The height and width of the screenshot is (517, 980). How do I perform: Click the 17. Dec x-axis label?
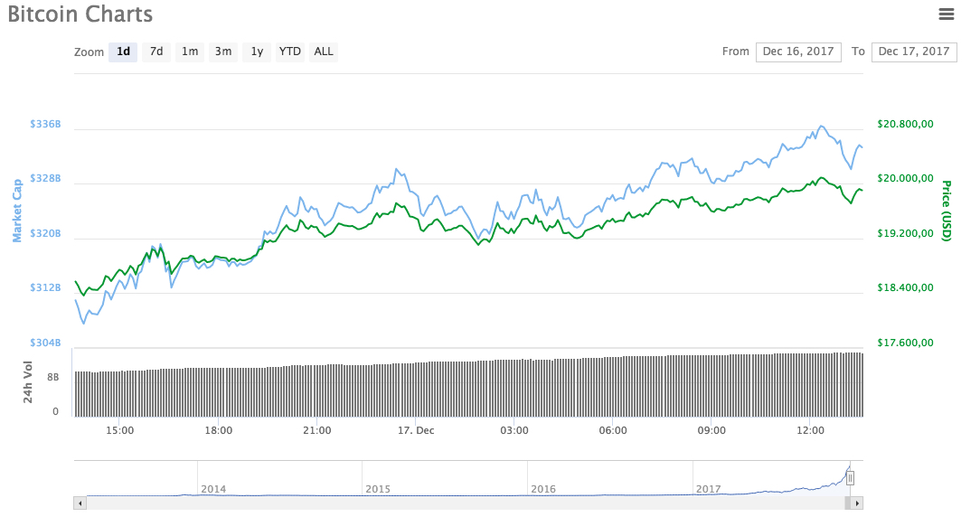click(416, 430)
